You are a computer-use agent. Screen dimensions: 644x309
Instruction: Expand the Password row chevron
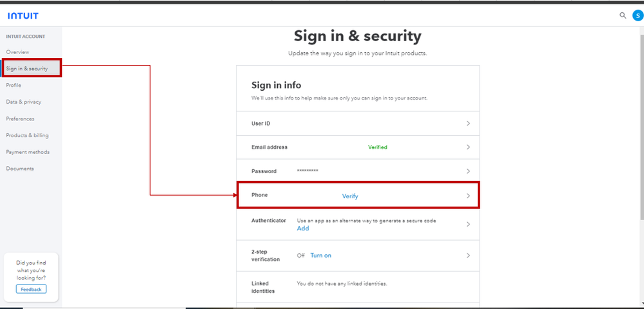coord(468,171)
